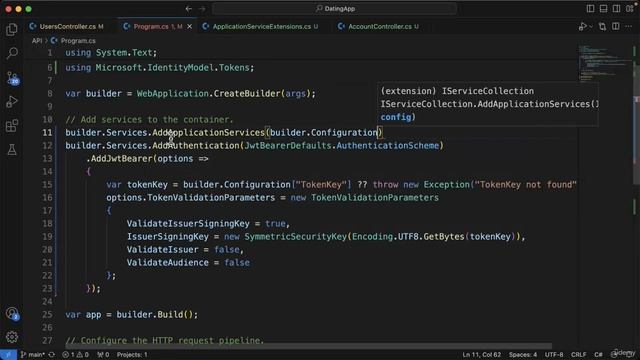Run the project with the run icon
Viewport: 640px width, 360px height.
pos(582,27)
